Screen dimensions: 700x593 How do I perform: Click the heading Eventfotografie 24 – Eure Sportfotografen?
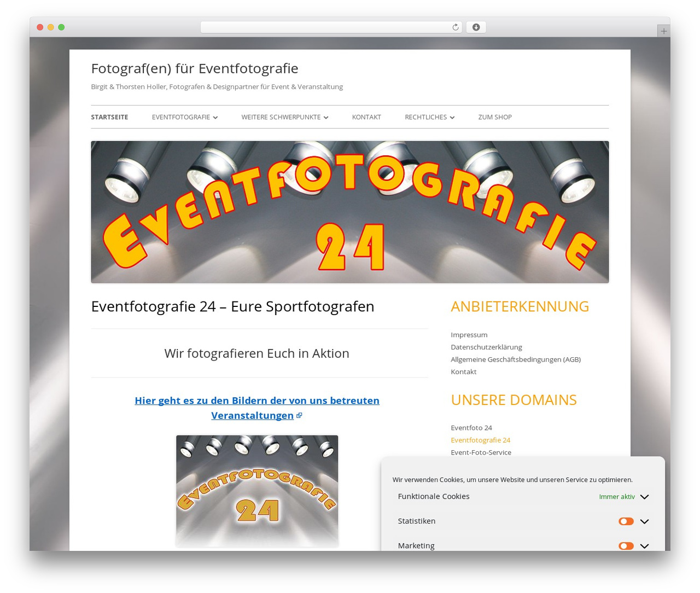pyautogui.click(x=232, y=306)
